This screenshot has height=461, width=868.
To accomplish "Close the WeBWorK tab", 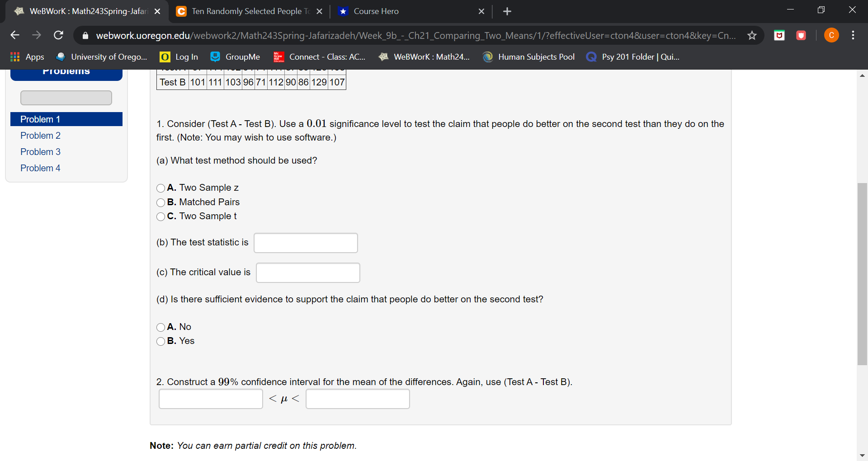I will coord(157,11).
